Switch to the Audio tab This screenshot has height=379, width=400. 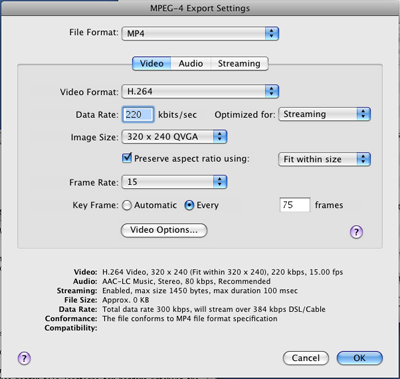pos(191,63)
